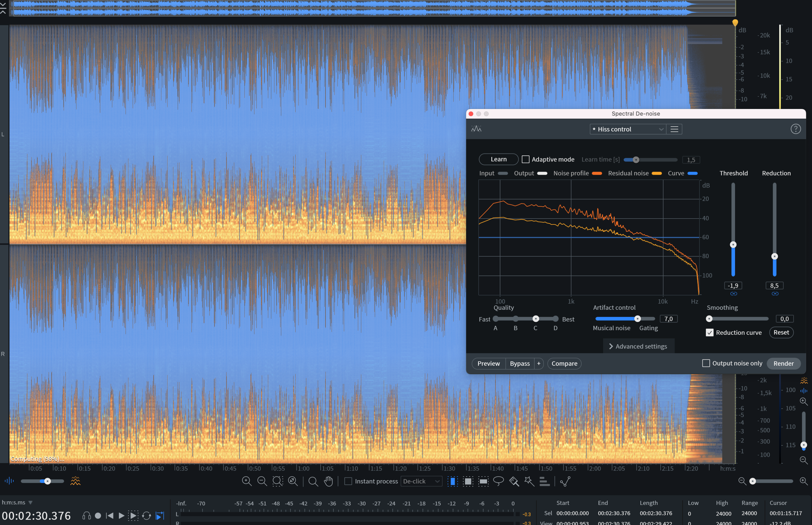Click the Compare button
The height and width of the screenshot is (525, 812).
(564, 363)
